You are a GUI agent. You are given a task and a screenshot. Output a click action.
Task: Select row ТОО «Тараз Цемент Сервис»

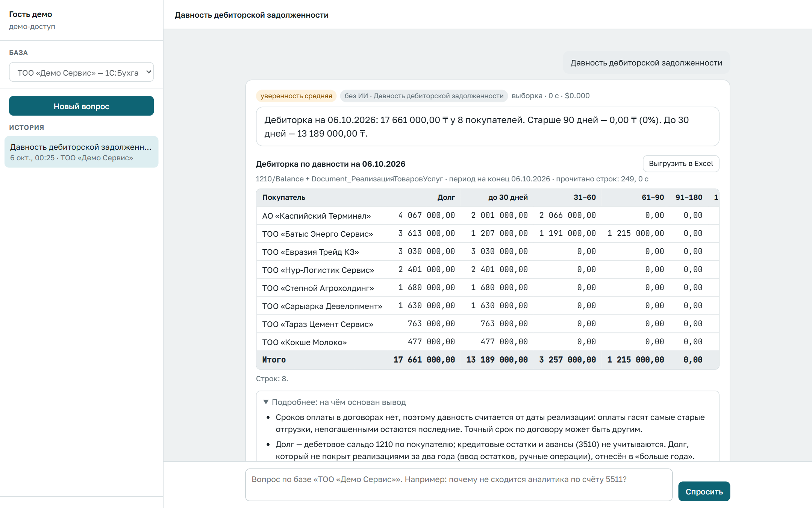(488, 324)
